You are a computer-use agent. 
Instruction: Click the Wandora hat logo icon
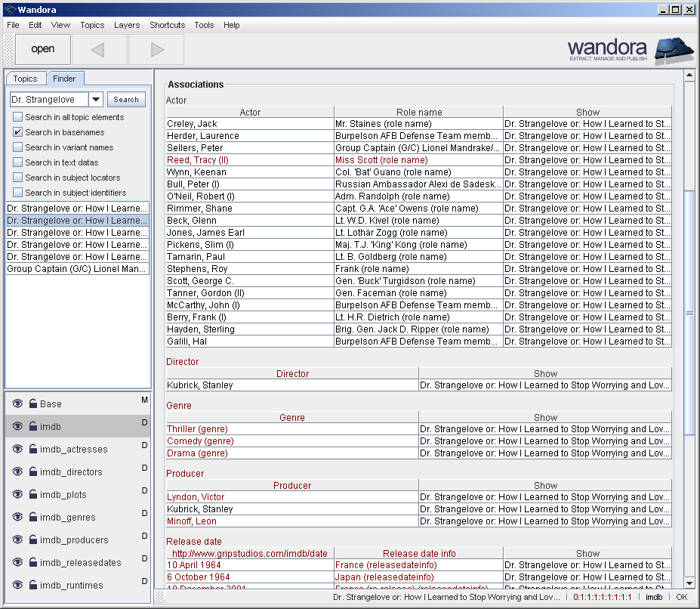(674, 51)
